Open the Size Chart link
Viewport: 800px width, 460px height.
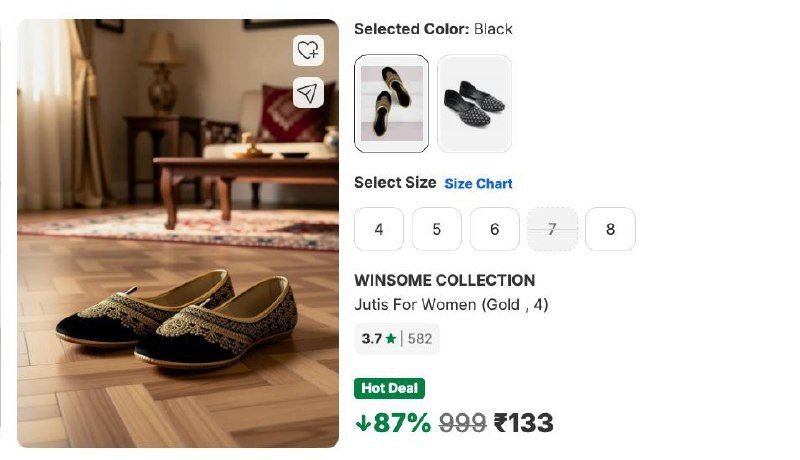pos(478,184)
